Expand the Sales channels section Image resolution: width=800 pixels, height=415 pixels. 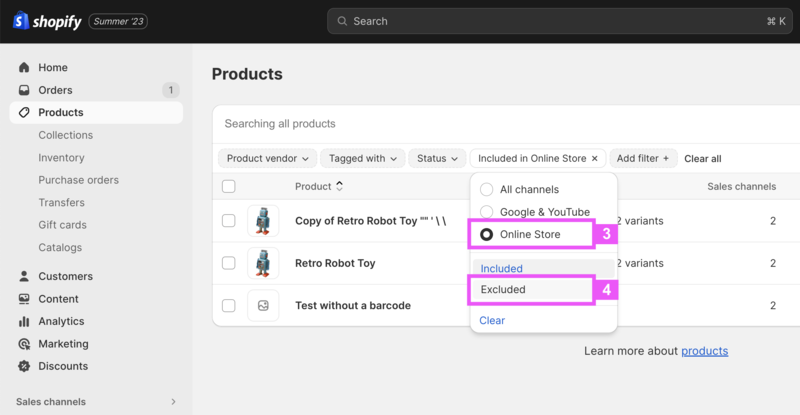(x=173, y=402)
